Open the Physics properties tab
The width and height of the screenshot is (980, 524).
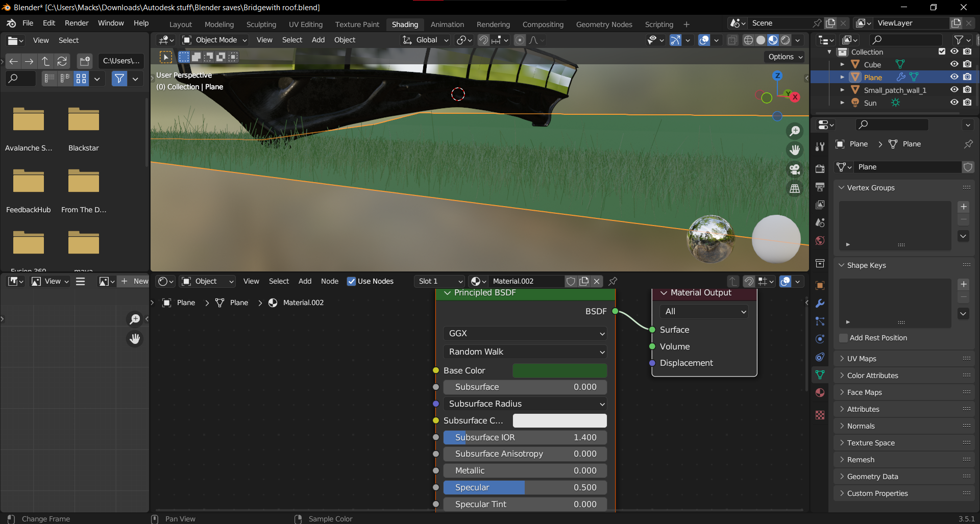pyautogui.click(x=820, y=339)
